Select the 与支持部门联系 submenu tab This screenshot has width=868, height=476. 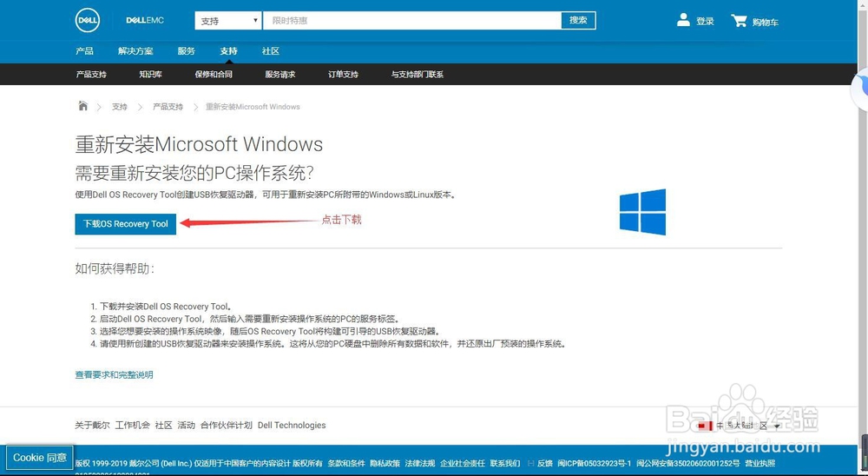coord(418,74)
